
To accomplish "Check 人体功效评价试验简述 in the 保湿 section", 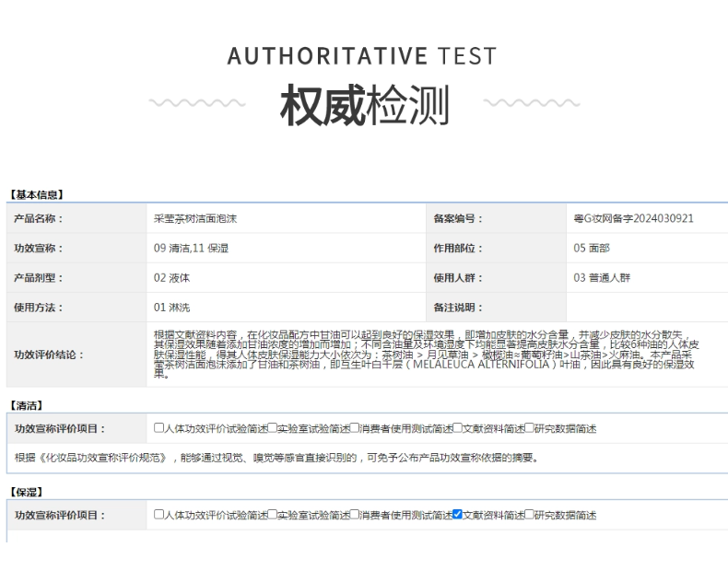I will coord(159,515).
